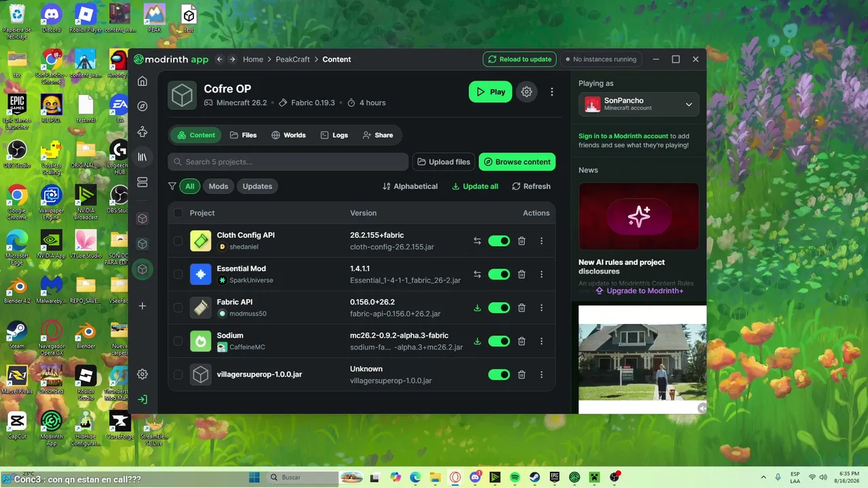Open more actions for Cloth Config API

(x=541, y=241)
